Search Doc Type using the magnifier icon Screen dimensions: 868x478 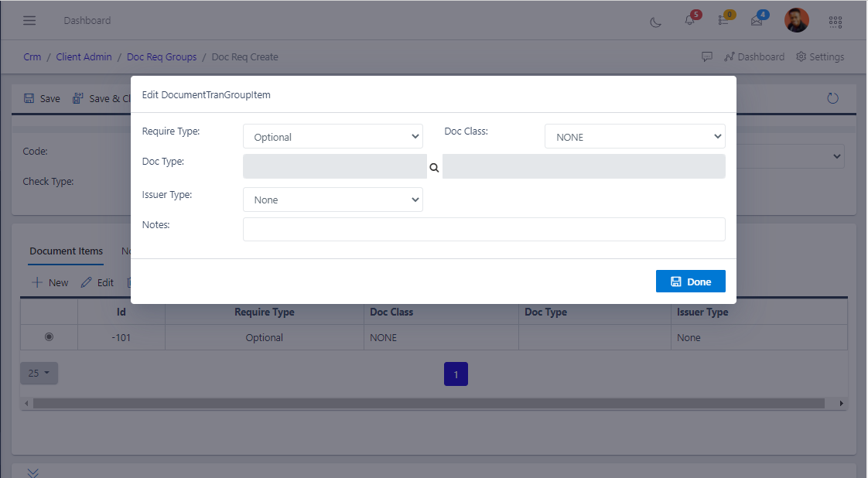[434, 167]
